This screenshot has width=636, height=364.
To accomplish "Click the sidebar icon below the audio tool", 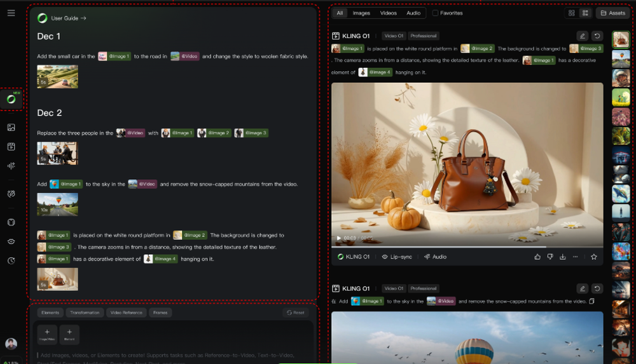I will pyautogui.click(x=11, y=194).
